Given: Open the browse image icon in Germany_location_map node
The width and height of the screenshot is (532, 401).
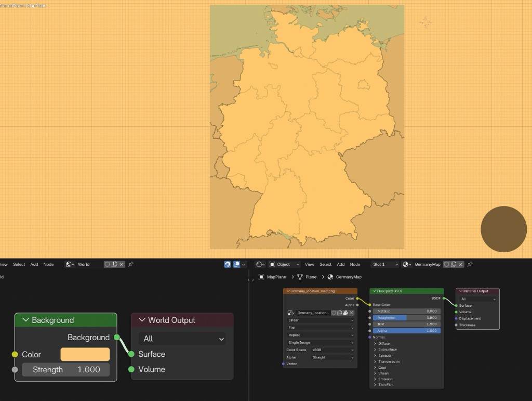Looking at the screenshot, I should [291, 313].
